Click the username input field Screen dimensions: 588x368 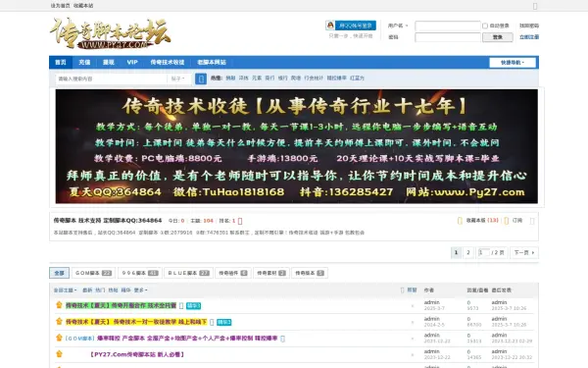click(x=448, y=26)
